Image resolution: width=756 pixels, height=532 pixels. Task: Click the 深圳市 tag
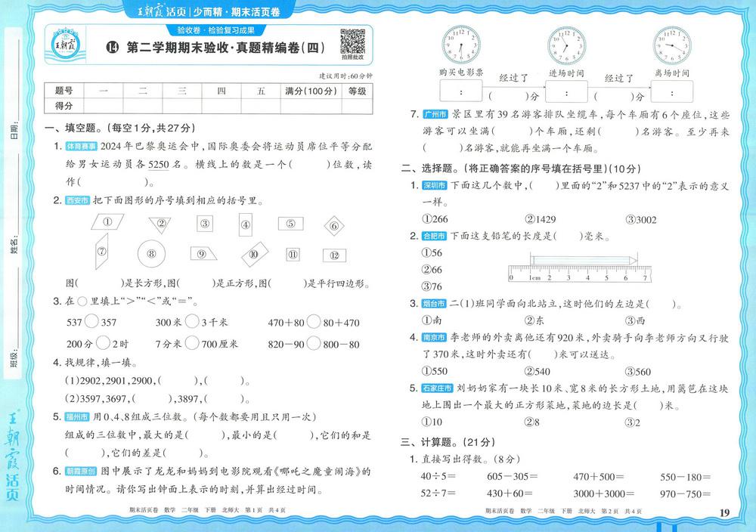435,185
